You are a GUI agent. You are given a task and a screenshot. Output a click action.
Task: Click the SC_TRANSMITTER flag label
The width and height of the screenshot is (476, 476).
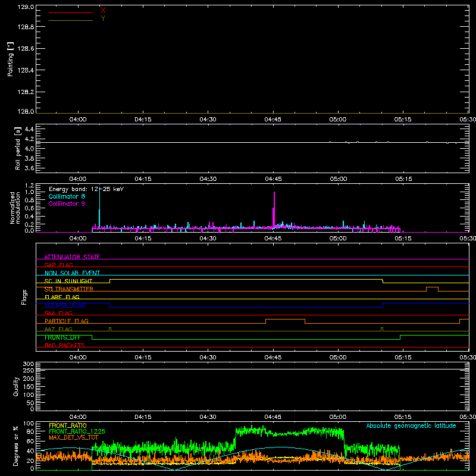pyautogui.click(x=68, y=289)
